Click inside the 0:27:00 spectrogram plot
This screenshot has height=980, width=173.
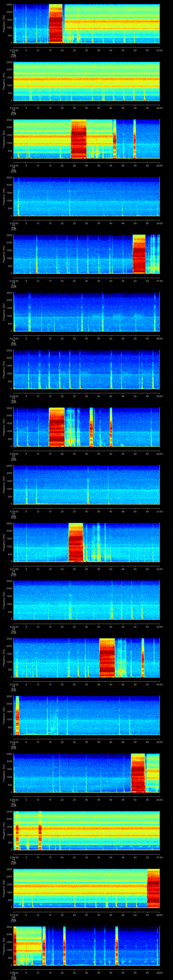(x=86, y=312)
